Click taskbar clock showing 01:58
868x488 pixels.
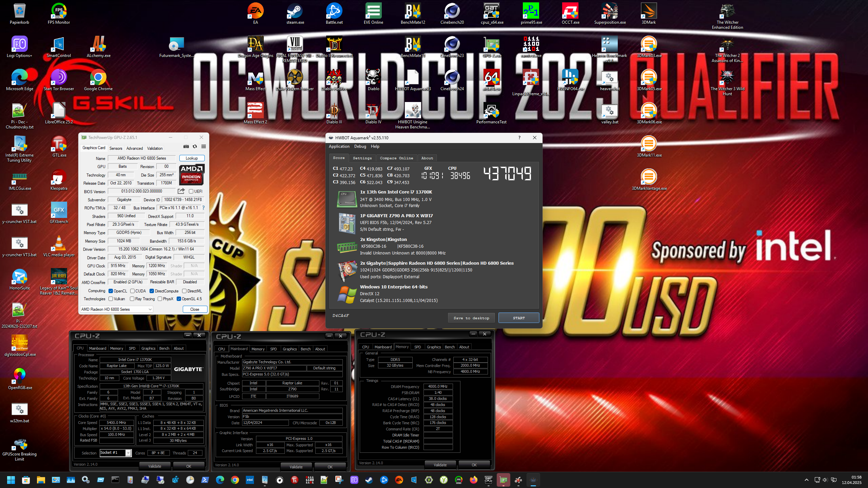[851, 480]
